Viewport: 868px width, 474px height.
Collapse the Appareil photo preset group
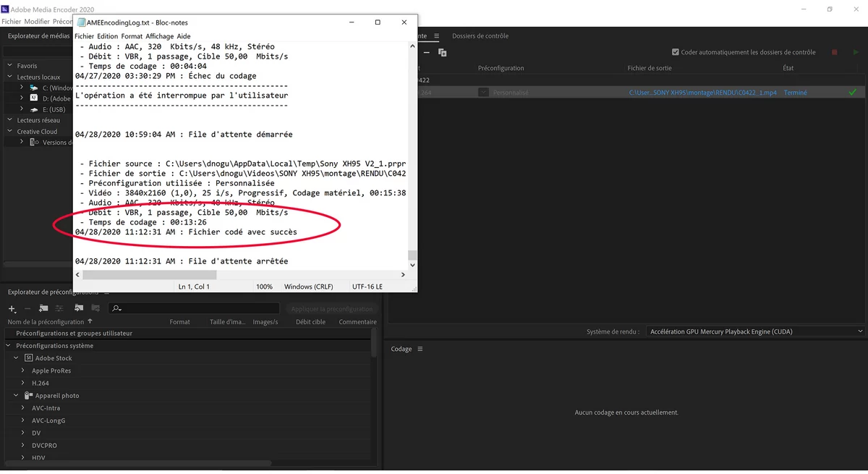pyautogui.click(x=17, y=396)
